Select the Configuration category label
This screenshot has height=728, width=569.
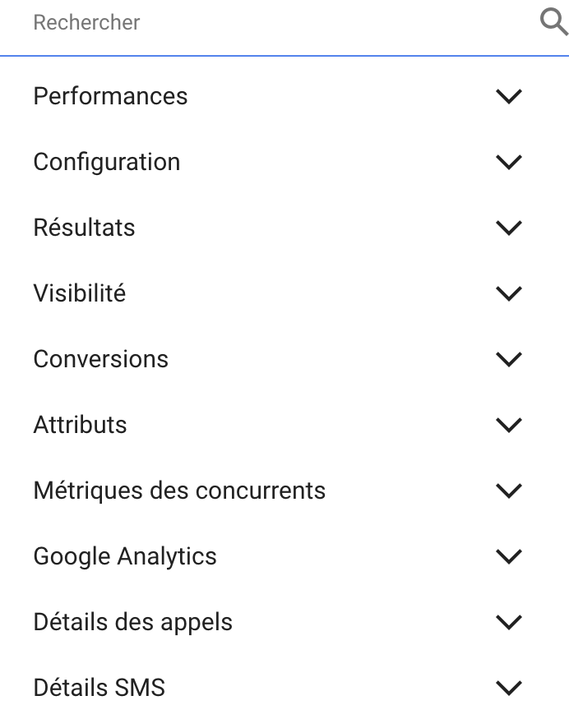(x=107, y=162)
